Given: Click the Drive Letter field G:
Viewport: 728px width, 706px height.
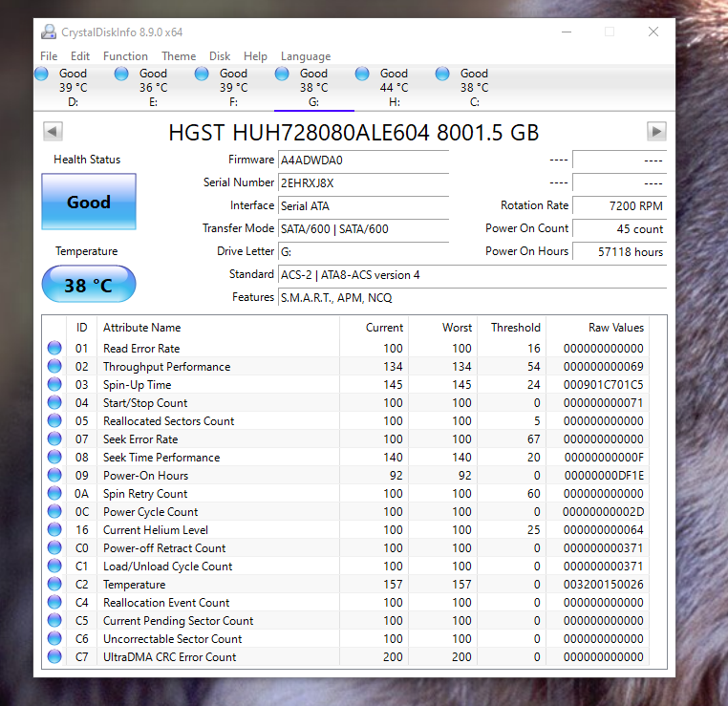Looking at the screenshot, I should coord(364,252).
